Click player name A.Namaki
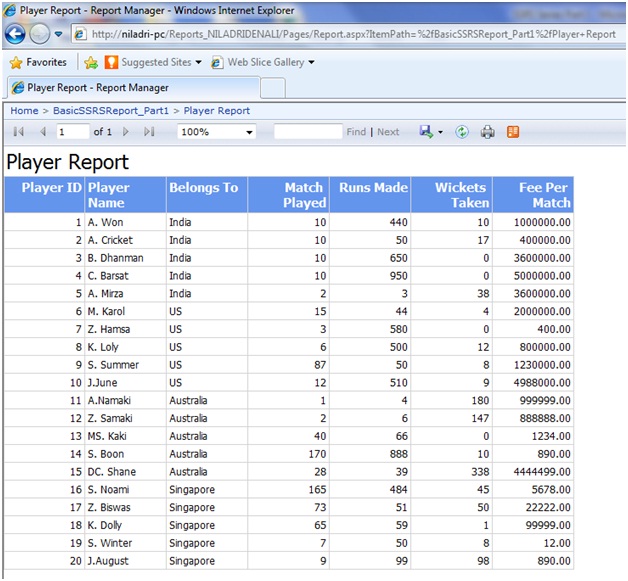This screenshot has width=628, height=581. tap(109, 401)
